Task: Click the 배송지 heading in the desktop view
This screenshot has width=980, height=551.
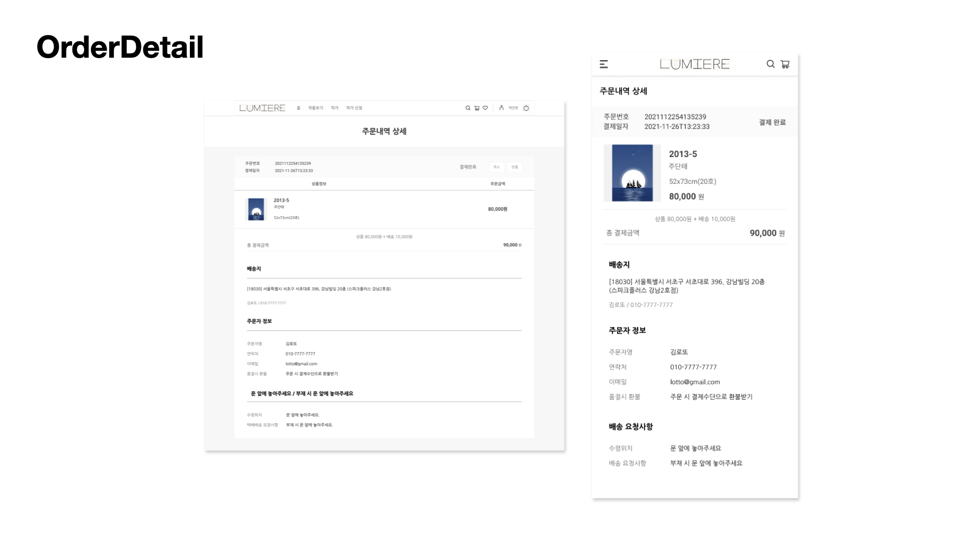Action: tap(254, 269)
